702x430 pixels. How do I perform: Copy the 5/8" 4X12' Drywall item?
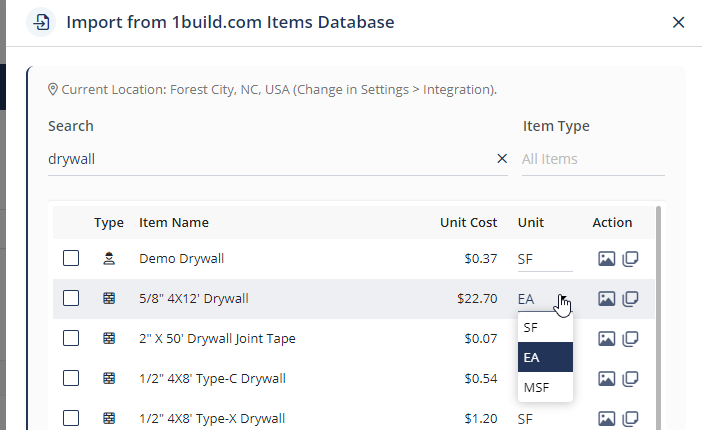[630, 298]
